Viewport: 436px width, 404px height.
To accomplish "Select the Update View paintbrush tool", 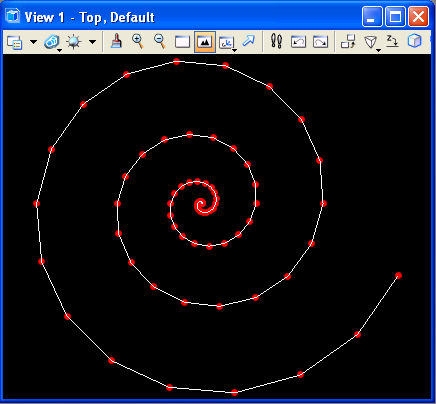I will click(116, 41).
